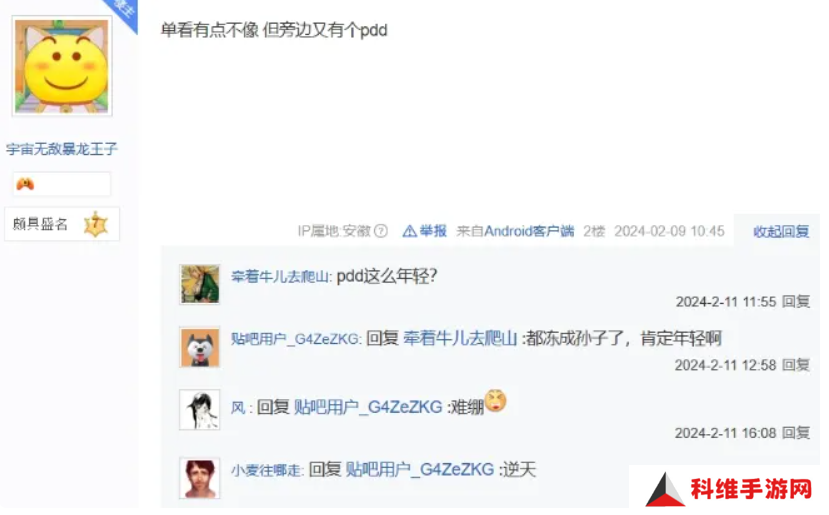829x515 pixels.
Task: Click the angry emoji in 风's reply
Action: (495, 401)
